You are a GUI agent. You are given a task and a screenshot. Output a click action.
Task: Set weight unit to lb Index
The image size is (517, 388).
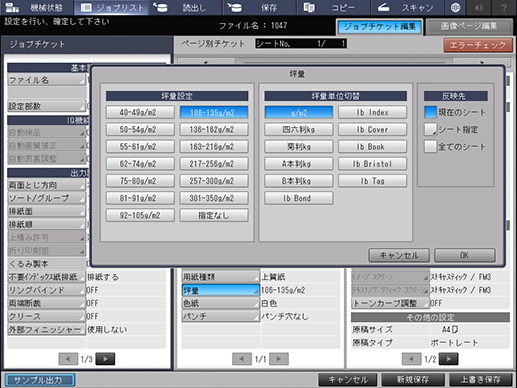coord(373,112)
